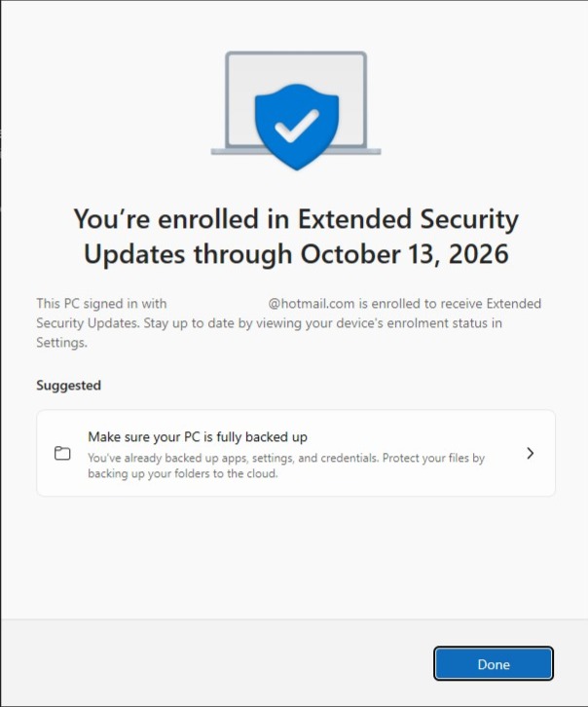Viewport: 588px width, 707px height.
Task: Click the "October 13, 2026" date in the heading
Action: coord(404,254)
